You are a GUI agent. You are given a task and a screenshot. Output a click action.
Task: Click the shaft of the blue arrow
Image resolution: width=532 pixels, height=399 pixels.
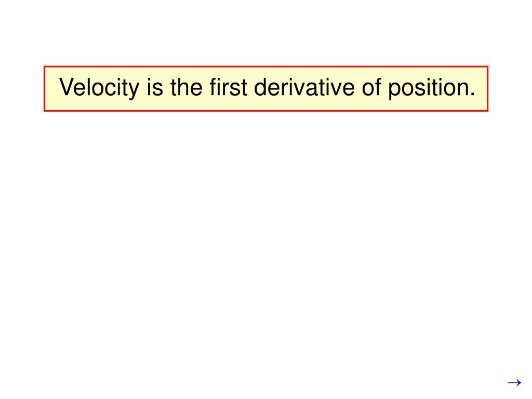[512, 383]
